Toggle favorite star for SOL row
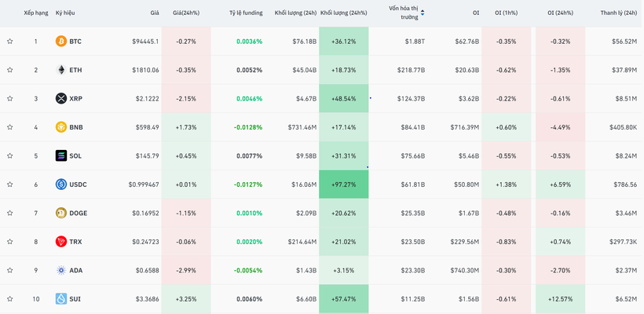Viewport: 644px width, 314px height. (10, 155)
